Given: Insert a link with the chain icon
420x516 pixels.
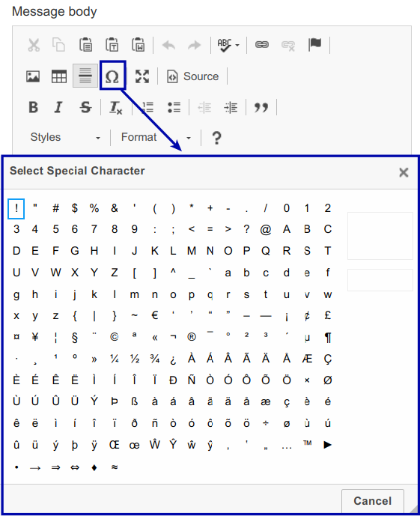Looking at the screenshot, I should [262, 44].
